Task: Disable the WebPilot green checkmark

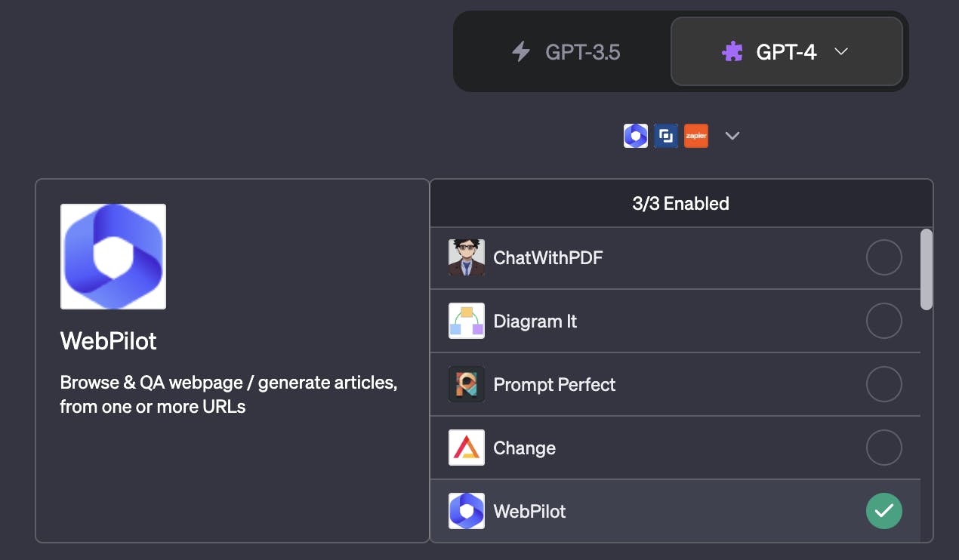Action: [884, 512]
